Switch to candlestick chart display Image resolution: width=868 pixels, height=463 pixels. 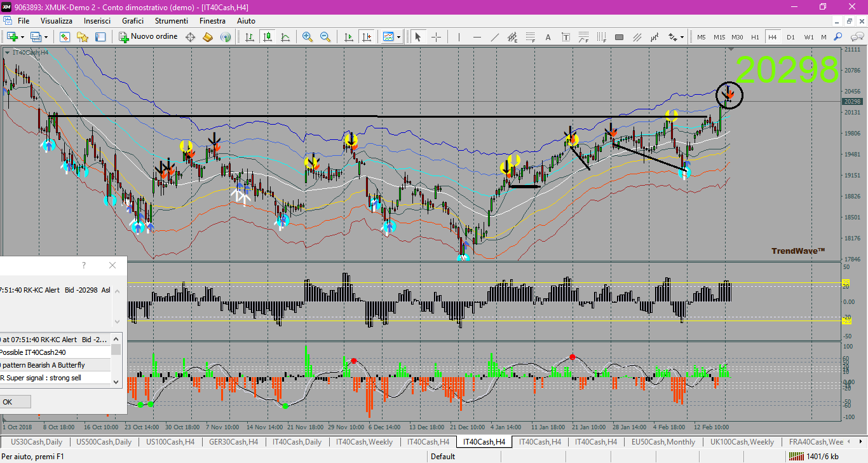268,37
